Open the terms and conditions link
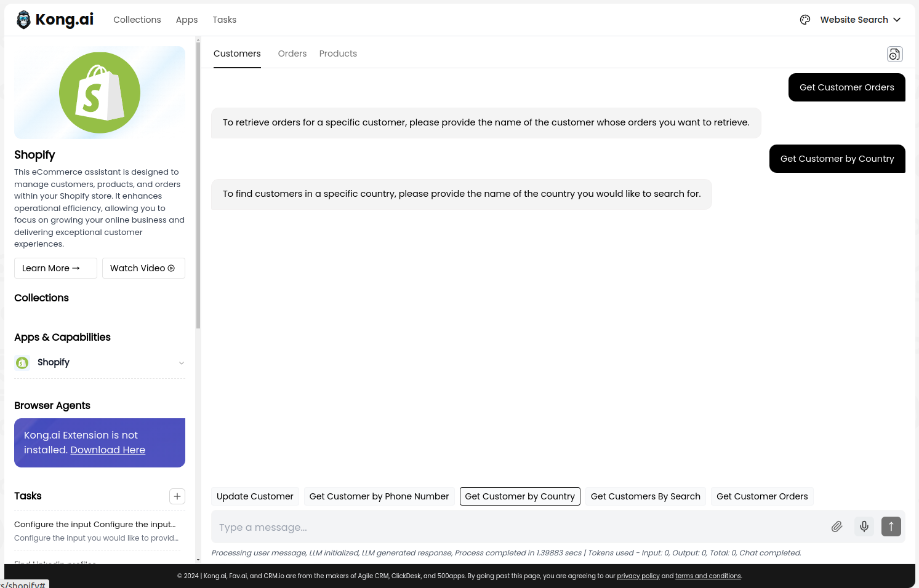Viewport: 919px width, 588px height. 708,576
